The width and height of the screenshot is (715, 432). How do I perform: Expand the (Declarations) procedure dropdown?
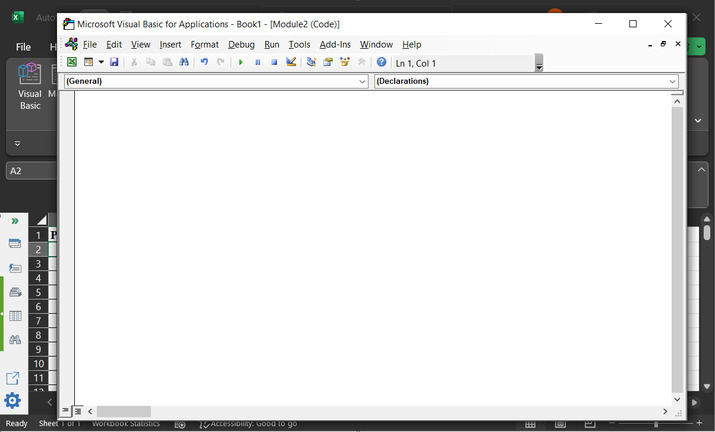[672, 81]
